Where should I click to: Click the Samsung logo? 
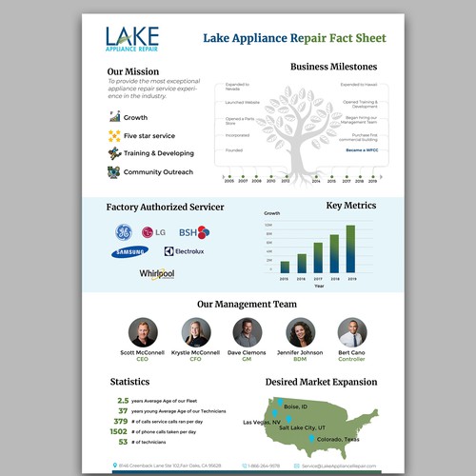point(129,252)
